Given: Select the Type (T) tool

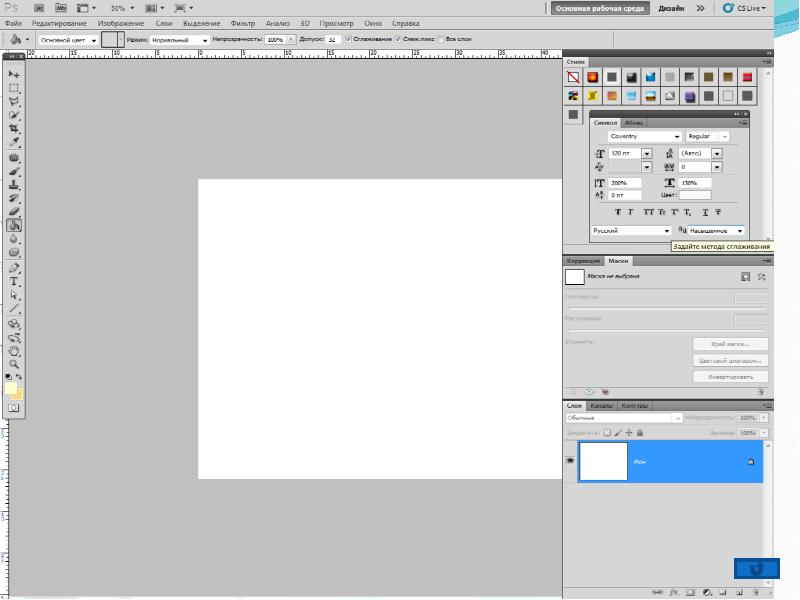Looking at the screenshot, I should tap(14, 281).
